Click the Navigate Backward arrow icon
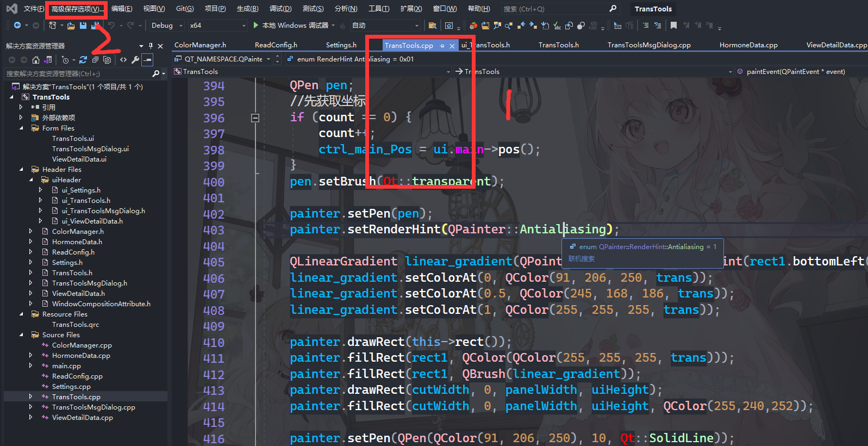Image resolution: width=868 pixels, height=446 pixels. point(17,26)
